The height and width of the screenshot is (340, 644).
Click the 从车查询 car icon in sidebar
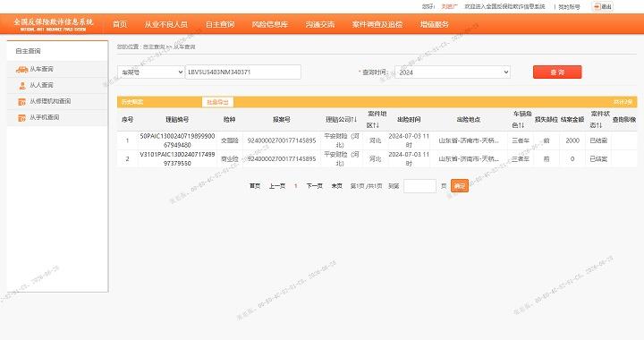21,70
